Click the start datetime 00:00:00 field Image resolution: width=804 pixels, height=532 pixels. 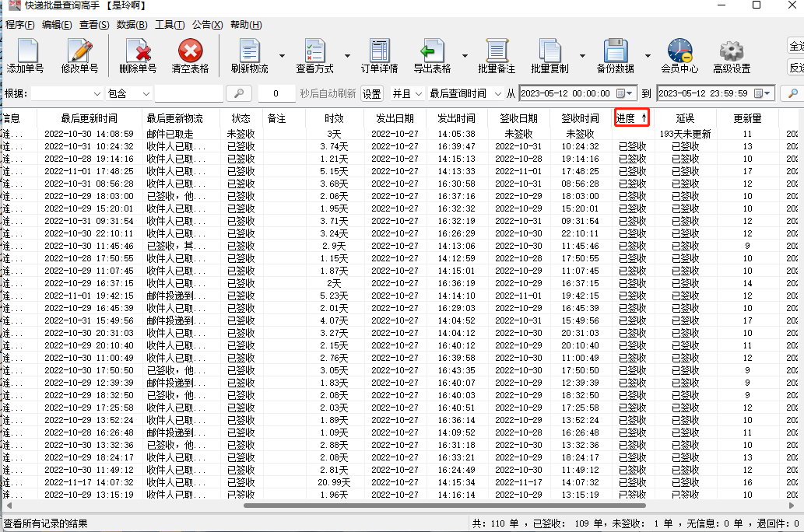pyautogui.click(x=578, y=94)
